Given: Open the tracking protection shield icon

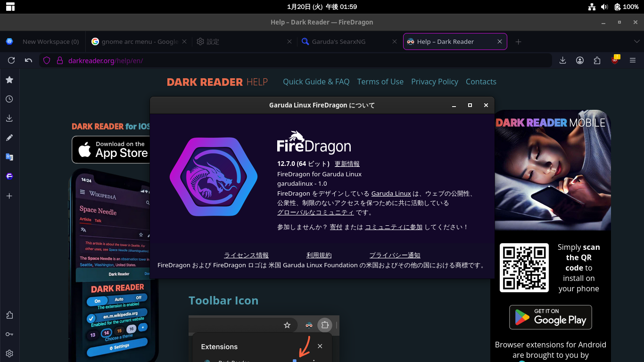Looking at the screenshot, I should pos(47,60).
